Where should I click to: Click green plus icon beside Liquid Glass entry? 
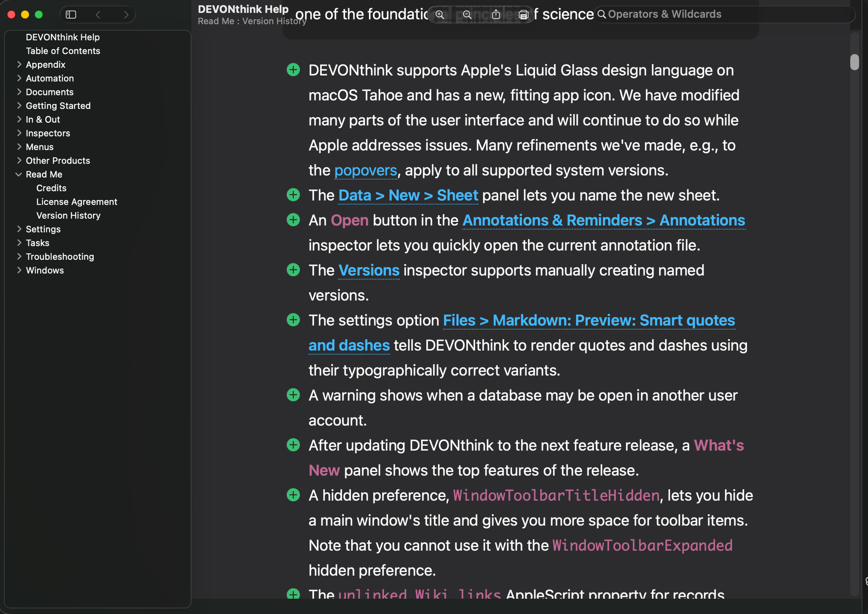coord(293,70)
